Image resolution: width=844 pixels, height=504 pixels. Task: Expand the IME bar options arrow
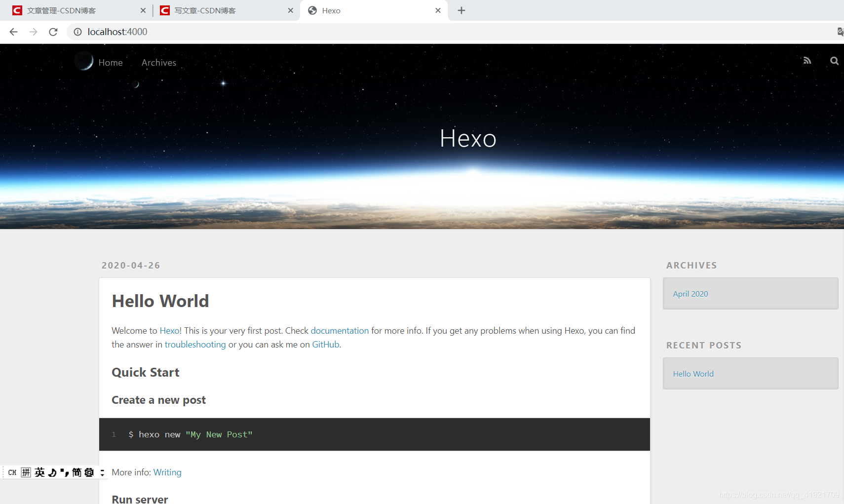(102, 472)
